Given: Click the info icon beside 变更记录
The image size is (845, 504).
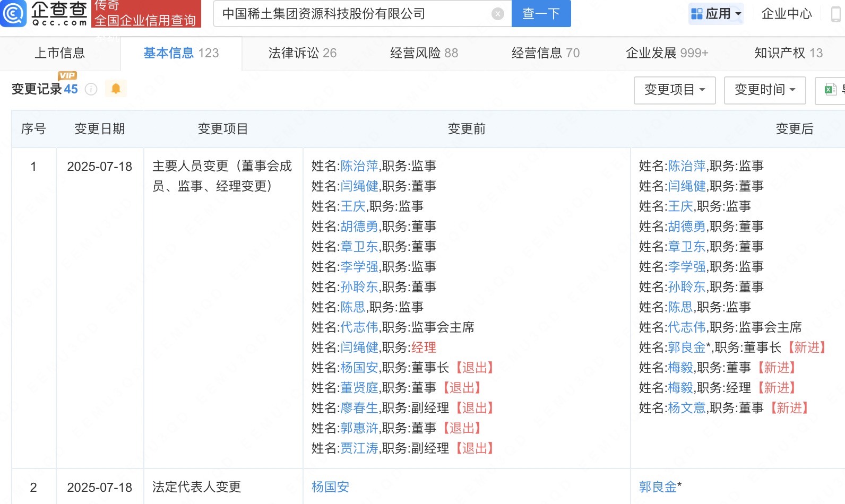Looking at the screenshot, I should coord(91,89).
